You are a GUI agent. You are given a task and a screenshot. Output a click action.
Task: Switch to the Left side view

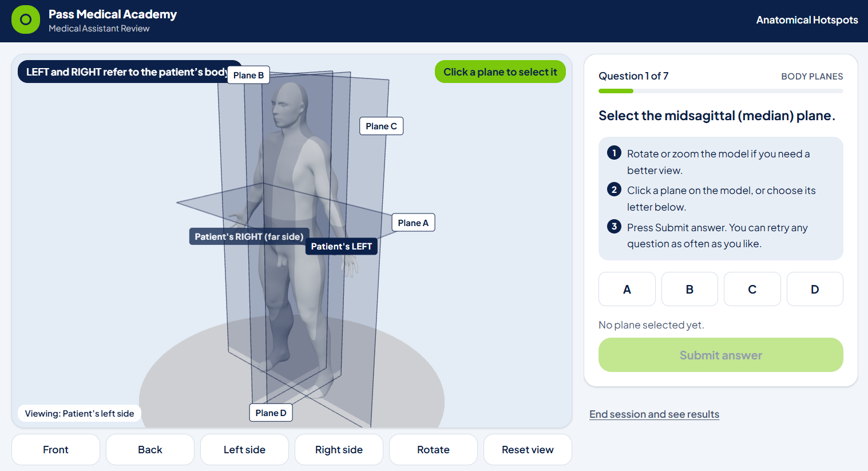[x=244, y=449]
